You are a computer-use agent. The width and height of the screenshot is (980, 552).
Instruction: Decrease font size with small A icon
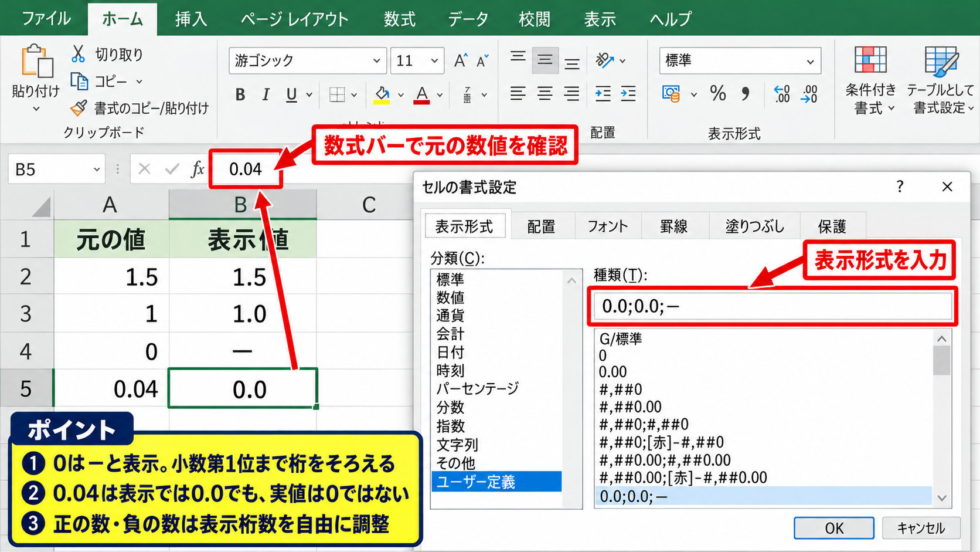click(x=482, y=60)
